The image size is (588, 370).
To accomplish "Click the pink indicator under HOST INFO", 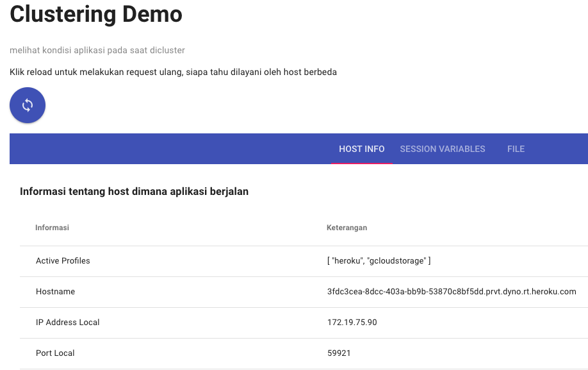I will pyautogui.click(x=361, y=164).
